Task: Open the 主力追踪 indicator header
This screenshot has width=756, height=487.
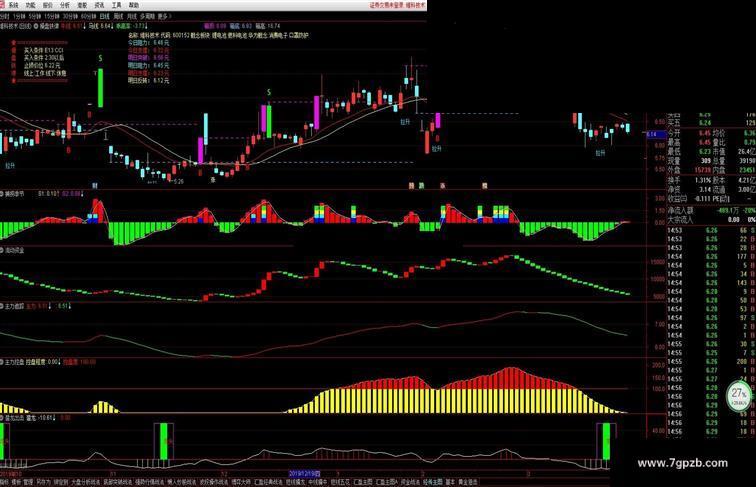Action: click(14, 306)
